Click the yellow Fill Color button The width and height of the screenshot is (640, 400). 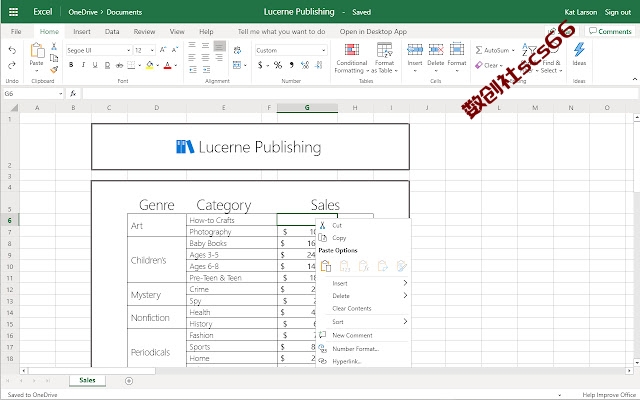coord(149,64)
